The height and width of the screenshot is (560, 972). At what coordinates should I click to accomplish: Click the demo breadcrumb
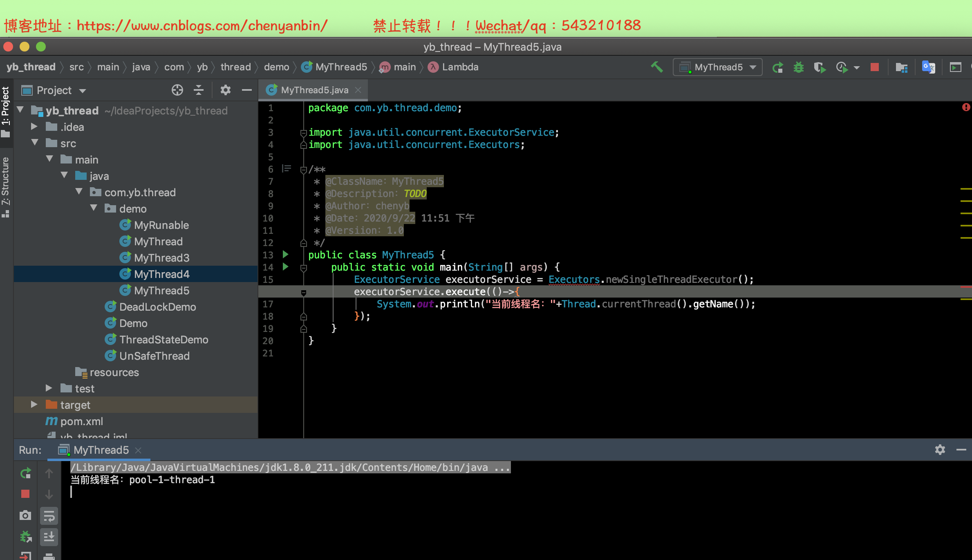point(276,67)
